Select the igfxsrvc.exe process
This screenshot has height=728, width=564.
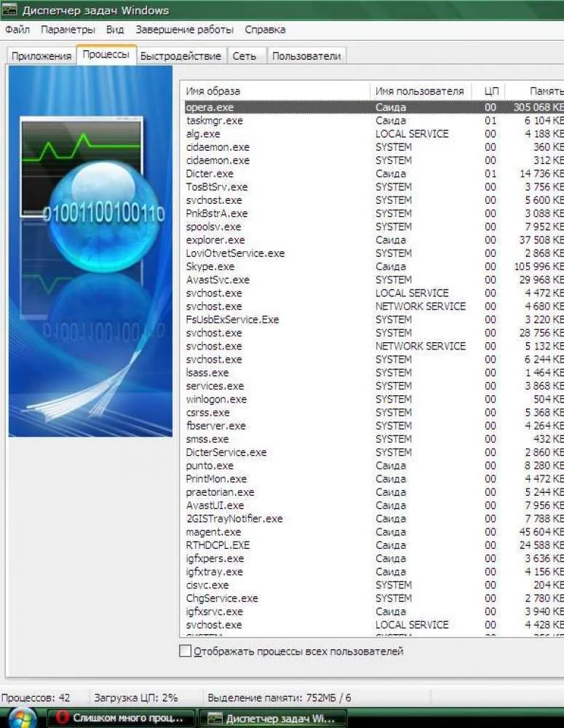[x=374, y=612]
